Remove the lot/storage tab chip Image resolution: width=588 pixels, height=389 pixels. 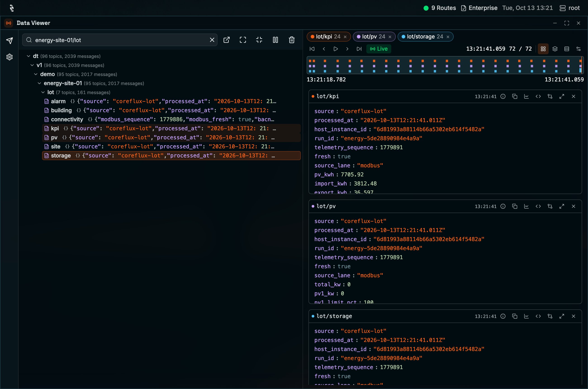448,37
